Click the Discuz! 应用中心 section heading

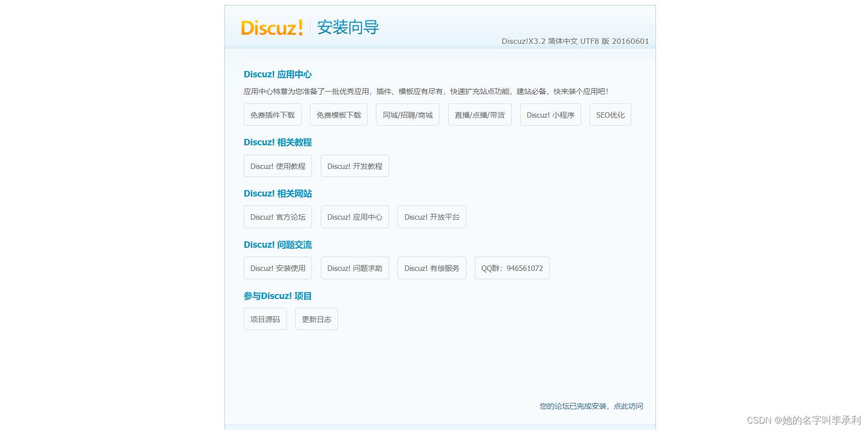pyautogui.click(x=278, y=74)
